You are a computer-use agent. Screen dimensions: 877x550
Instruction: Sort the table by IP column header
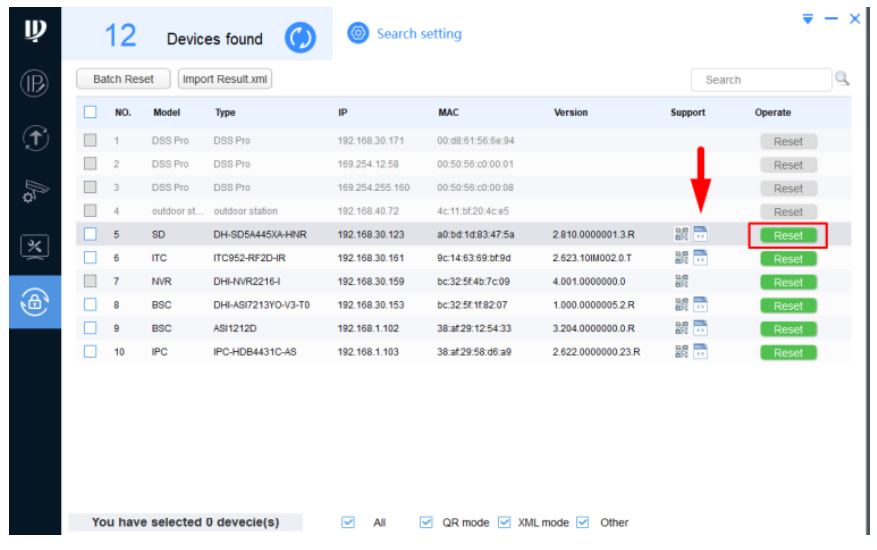point(343,113)
